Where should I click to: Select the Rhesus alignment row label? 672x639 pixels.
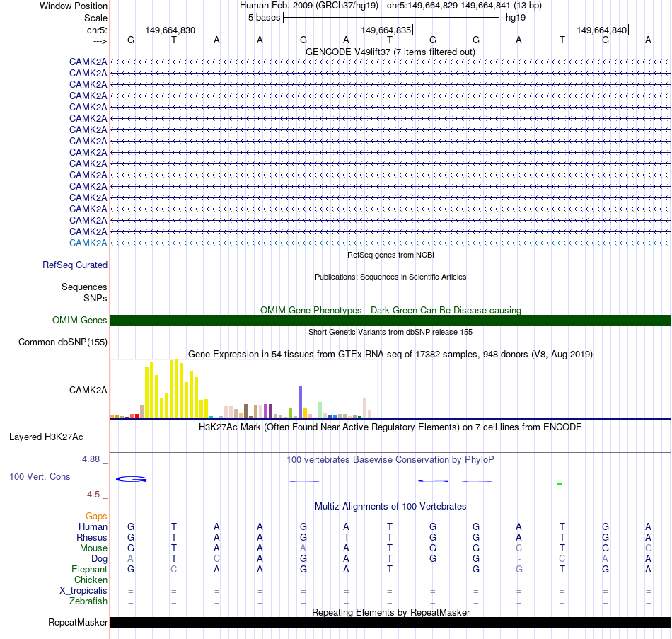pyautogui.click(x=92, y=538)
